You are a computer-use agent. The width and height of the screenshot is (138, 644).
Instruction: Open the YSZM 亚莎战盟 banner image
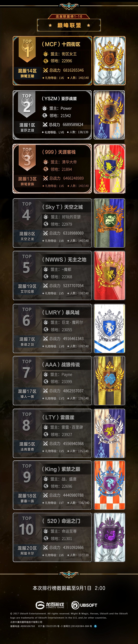[109, 115]
